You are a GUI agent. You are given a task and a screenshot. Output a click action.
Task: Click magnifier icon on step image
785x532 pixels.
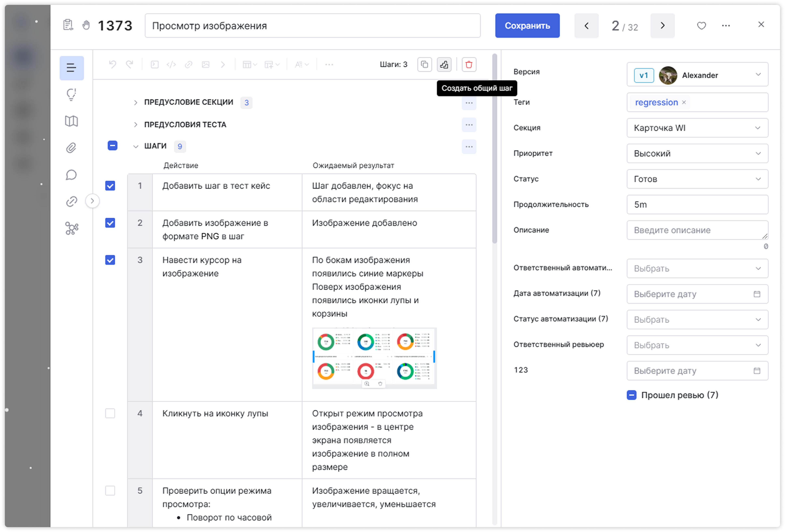point(367,384)
